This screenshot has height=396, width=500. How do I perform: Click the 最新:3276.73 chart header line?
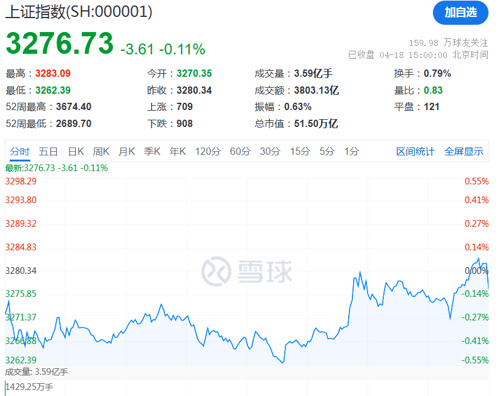point(56,168)
